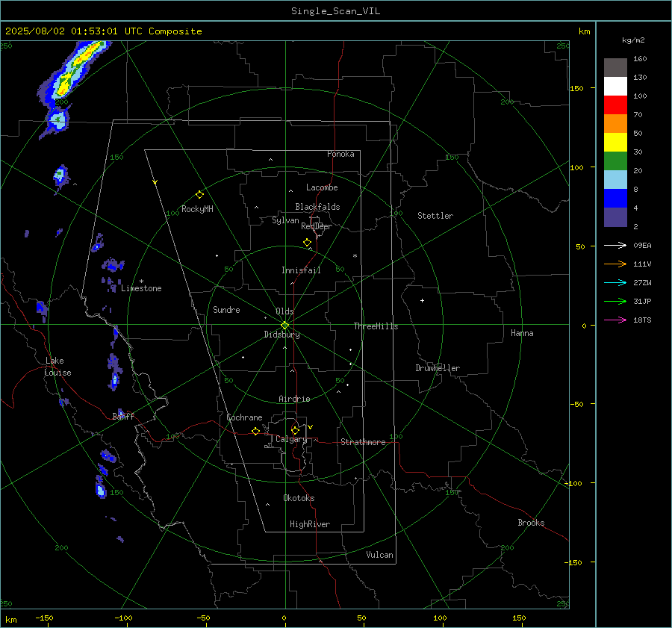Pick the white 100-130 legend swatch
The height and width of the screenshot is (628, 672).
tap(615, 87)
